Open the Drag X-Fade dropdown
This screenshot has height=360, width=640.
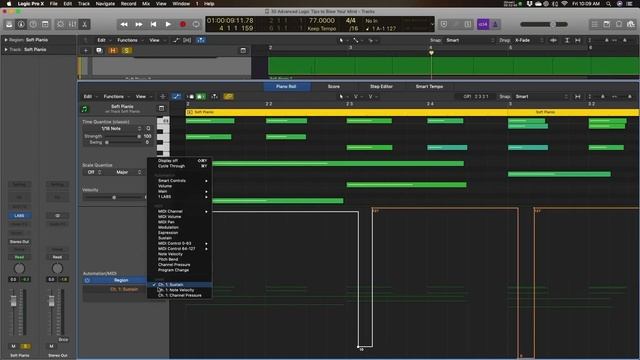click(x=529, y=40)
